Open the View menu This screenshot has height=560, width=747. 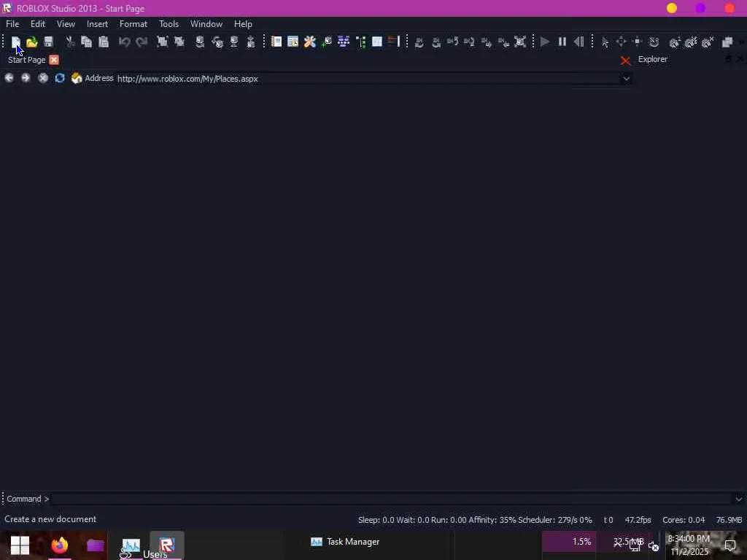click(x=66, y=24)
